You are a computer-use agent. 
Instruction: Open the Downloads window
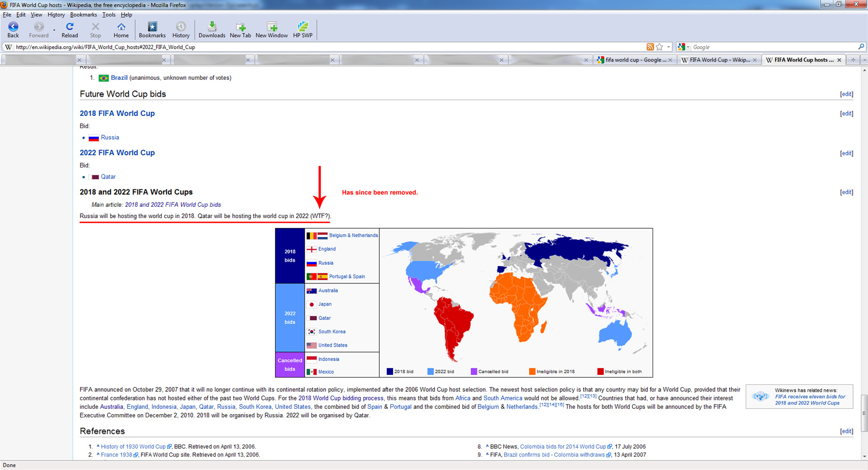(212, 30)
